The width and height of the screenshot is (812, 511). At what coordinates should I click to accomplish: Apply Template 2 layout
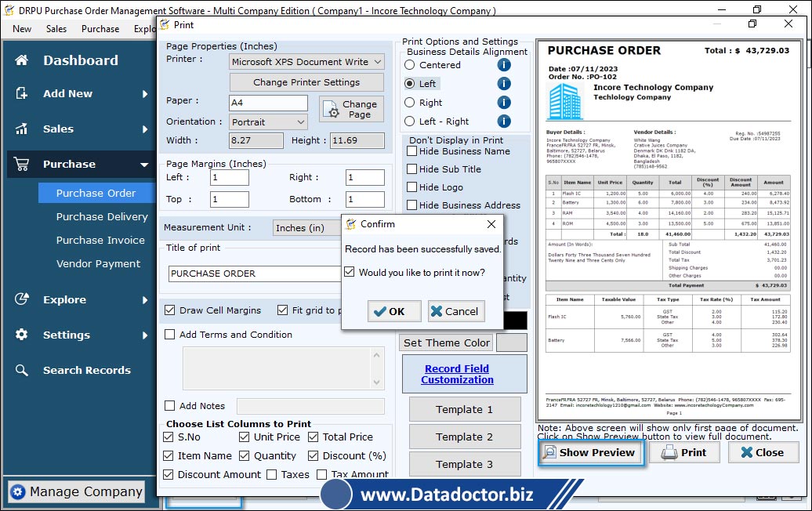[465, 437]
